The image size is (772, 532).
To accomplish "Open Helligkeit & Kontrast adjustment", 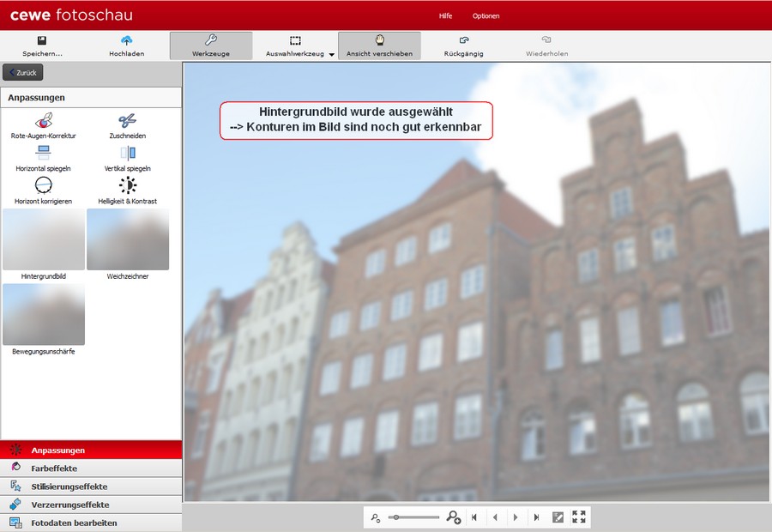I will pyautogui.click(x=128, y=184).
